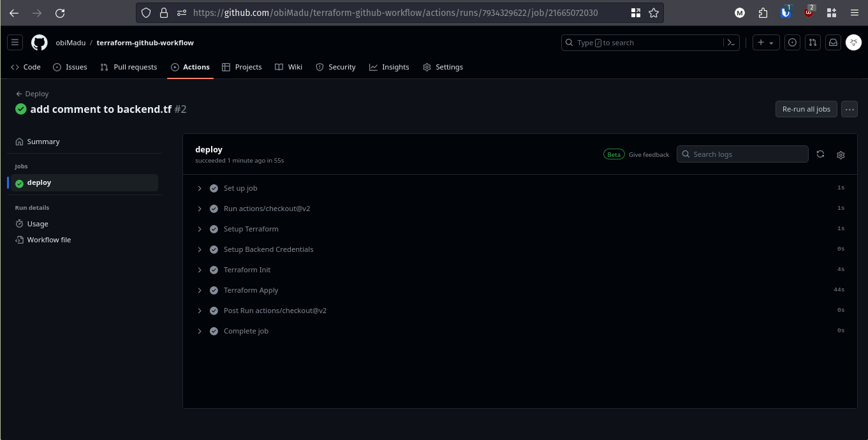Click the green success icon beside run title

[21, 109]
